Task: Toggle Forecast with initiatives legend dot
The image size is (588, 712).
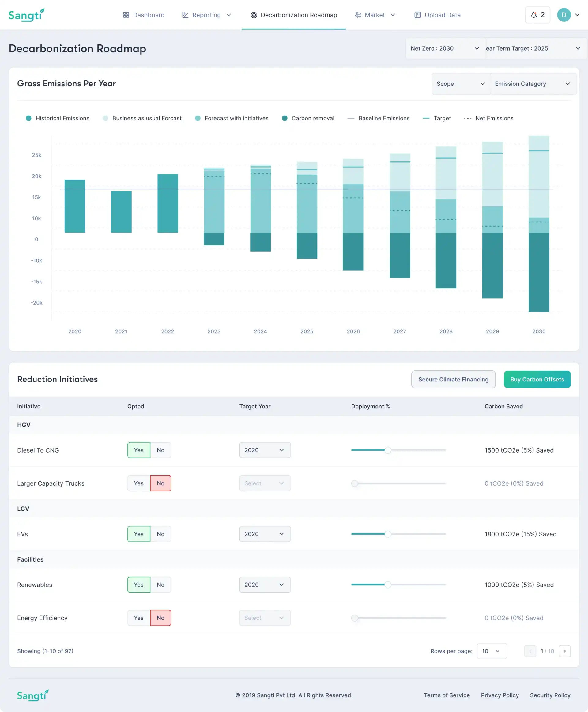Action: (198, 118)
